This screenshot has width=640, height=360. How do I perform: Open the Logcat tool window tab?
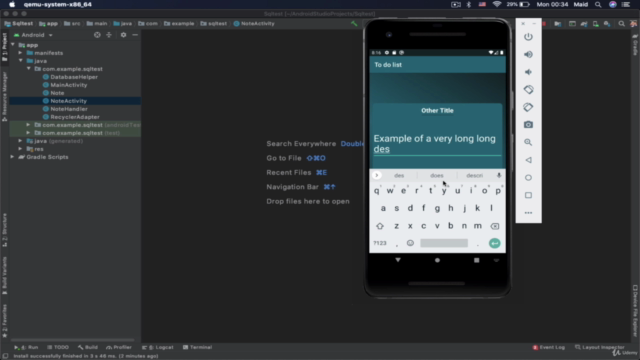[x=158, y=347]
